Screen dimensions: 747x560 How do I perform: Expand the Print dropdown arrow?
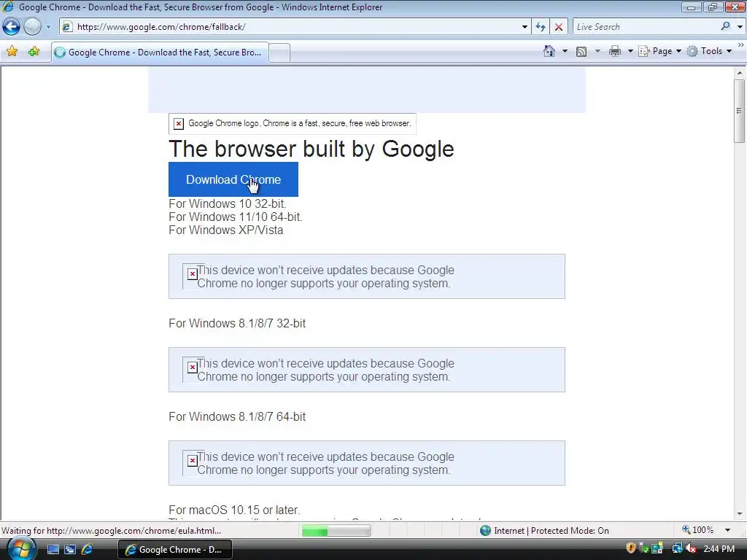coord(630,52)
